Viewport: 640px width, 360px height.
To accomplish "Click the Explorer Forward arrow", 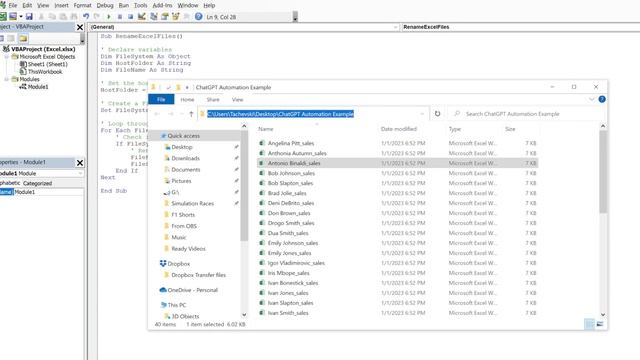I will (171, 114).
